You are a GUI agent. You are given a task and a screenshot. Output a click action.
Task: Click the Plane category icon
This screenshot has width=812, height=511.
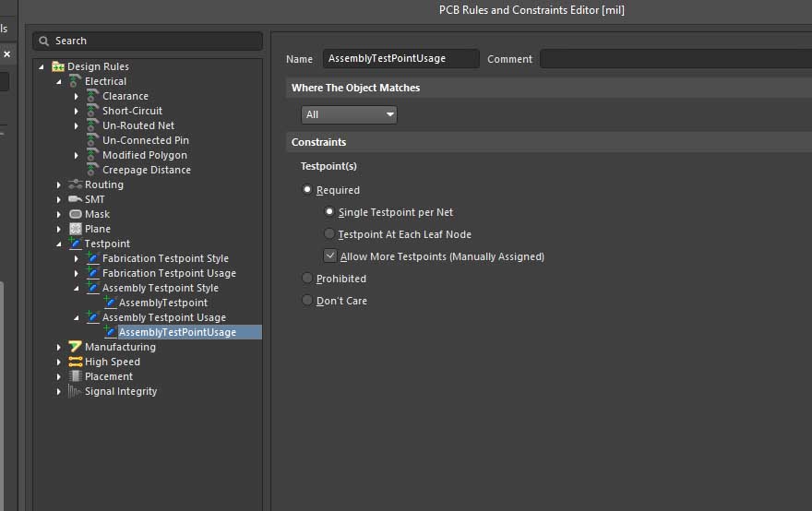coord(75,229)
